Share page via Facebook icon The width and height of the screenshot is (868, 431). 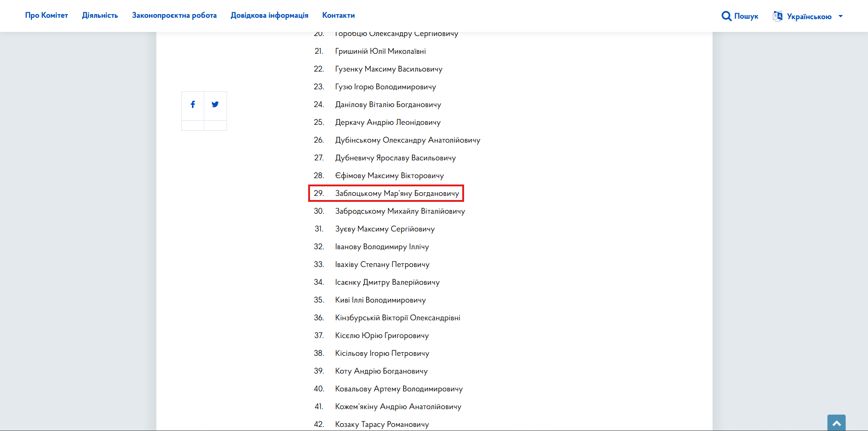(193, 104)
